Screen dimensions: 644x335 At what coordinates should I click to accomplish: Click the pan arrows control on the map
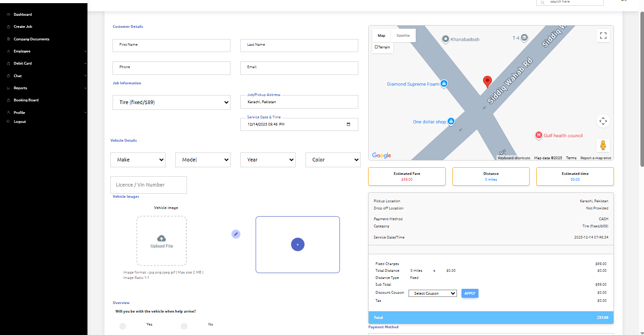(x=603, y=121)
